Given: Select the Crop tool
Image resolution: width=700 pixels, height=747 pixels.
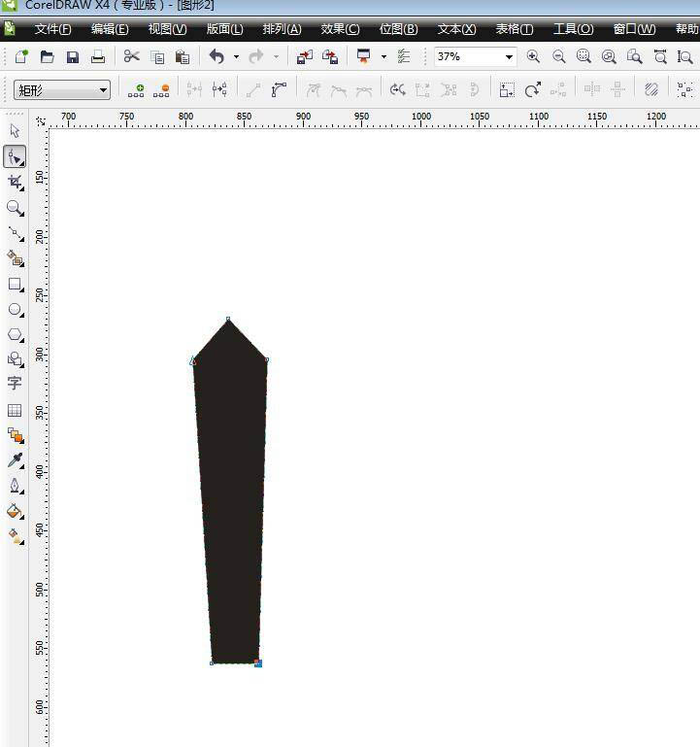Looking at the screenshot, I should point(15,182).
